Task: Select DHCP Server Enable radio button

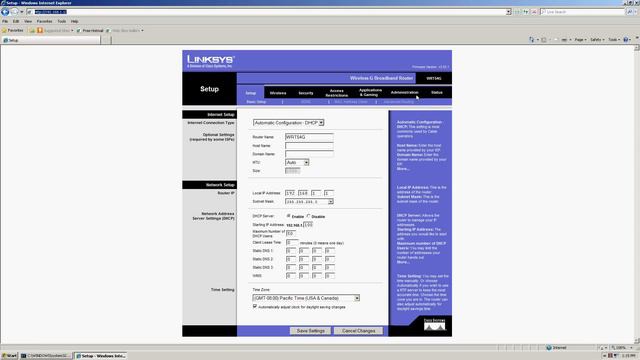Action: click(x=288, y=216)
